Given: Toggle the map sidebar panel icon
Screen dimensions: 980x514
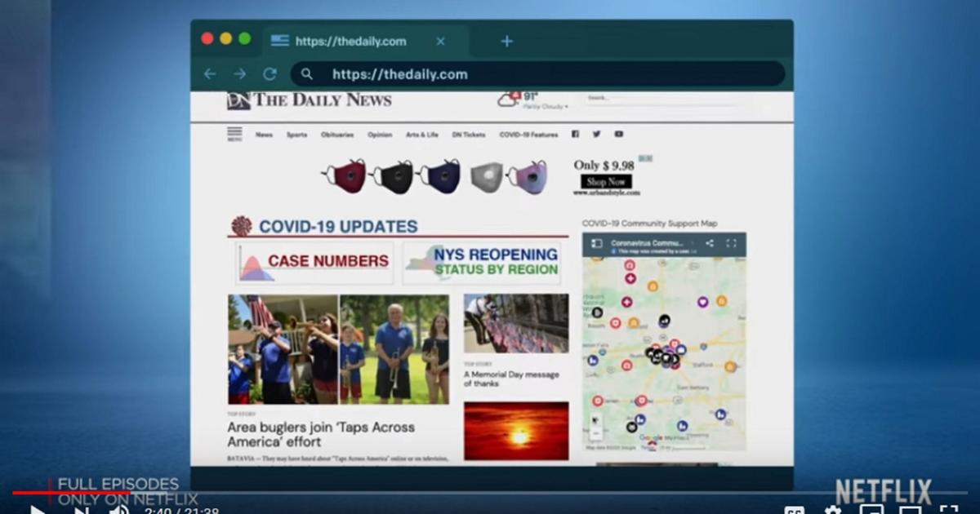Looking at the screenshot, I should (x=596, y=243).
